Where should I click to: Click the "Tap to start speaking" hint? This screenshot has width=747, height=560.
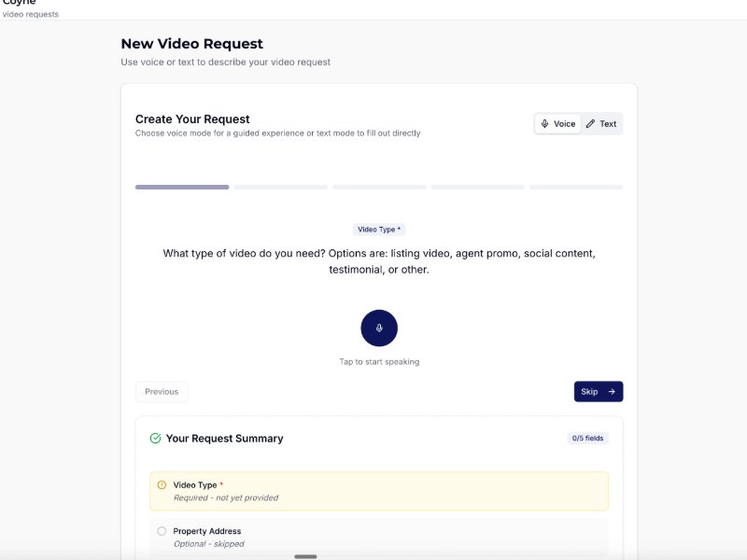(x=379, y=362)
